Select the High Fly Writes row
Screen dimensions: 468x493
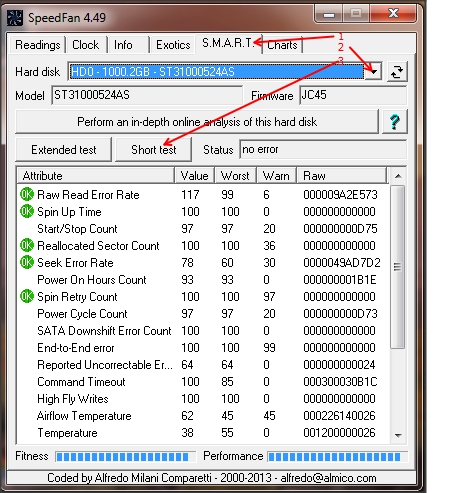point(203,399)
